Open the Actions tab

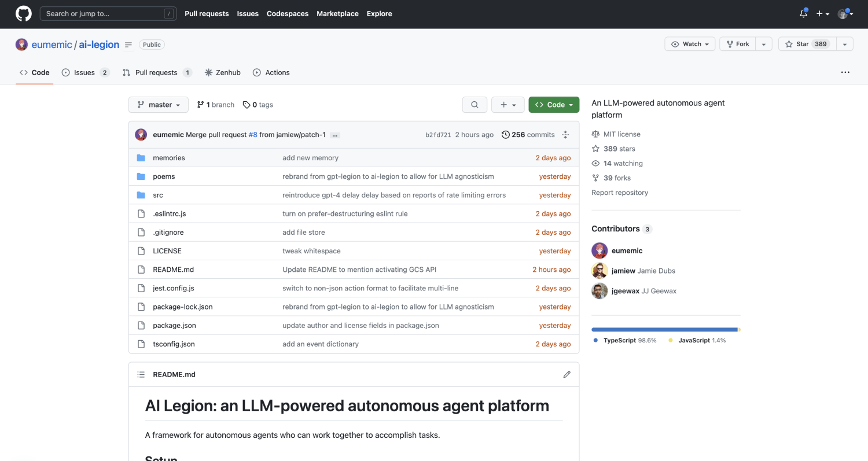[x=271, y=72]
